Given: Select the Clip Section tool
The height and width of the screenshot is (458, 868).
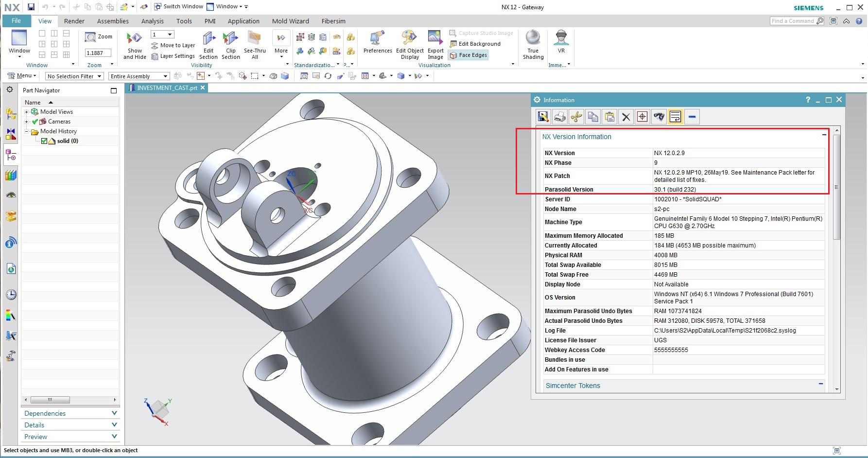Looking at the screenshot, I should 230,45.
